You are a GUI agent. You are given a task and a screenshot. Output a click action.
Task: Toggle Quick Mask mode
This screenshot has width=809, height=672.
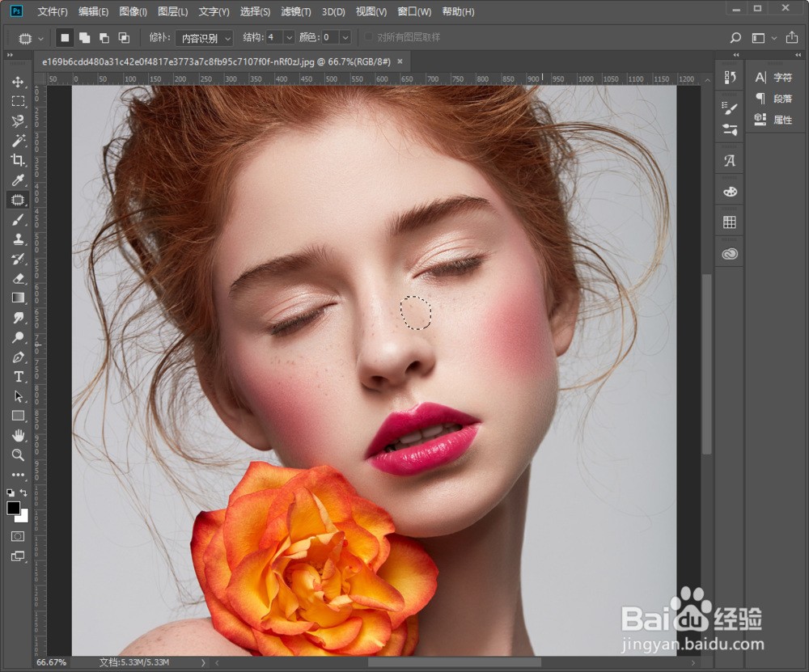click(18, 536)
